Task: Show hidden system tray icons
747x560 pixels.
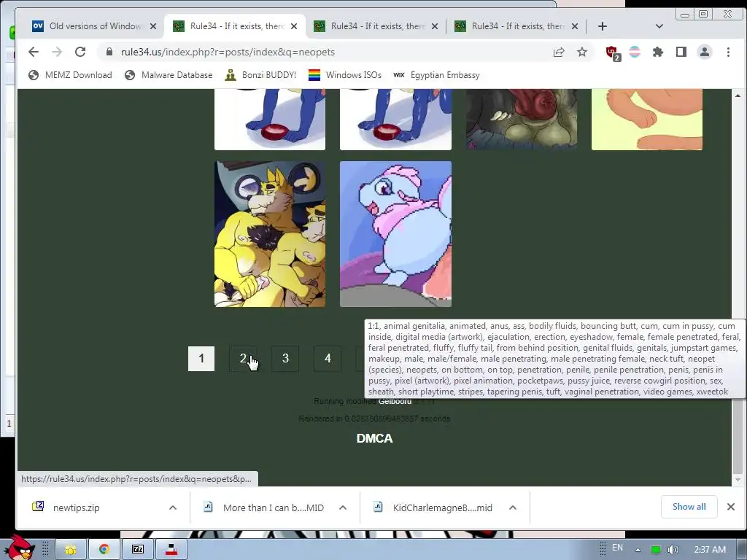Action: click(x=638, y=550)
